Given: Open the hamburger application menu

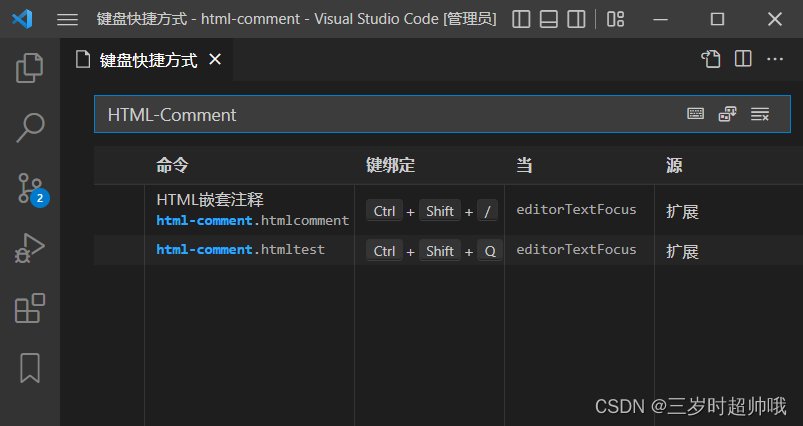Looking at the screenshot, I should (x=67, y=19).
